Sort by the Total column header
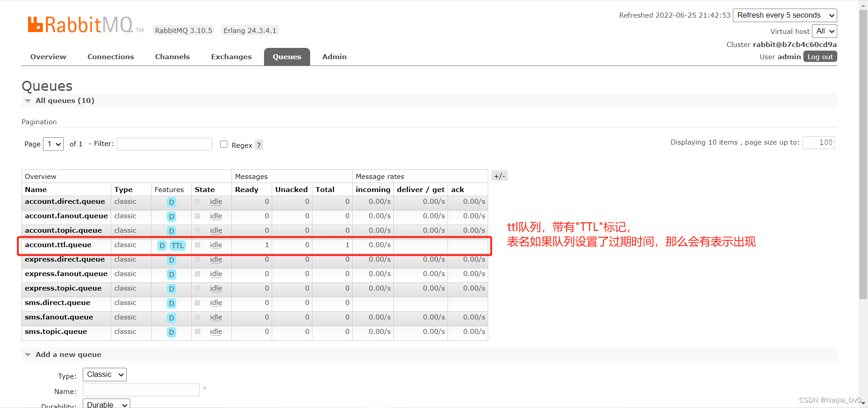The width and height of the screenshot is (868, 408). 325,190
